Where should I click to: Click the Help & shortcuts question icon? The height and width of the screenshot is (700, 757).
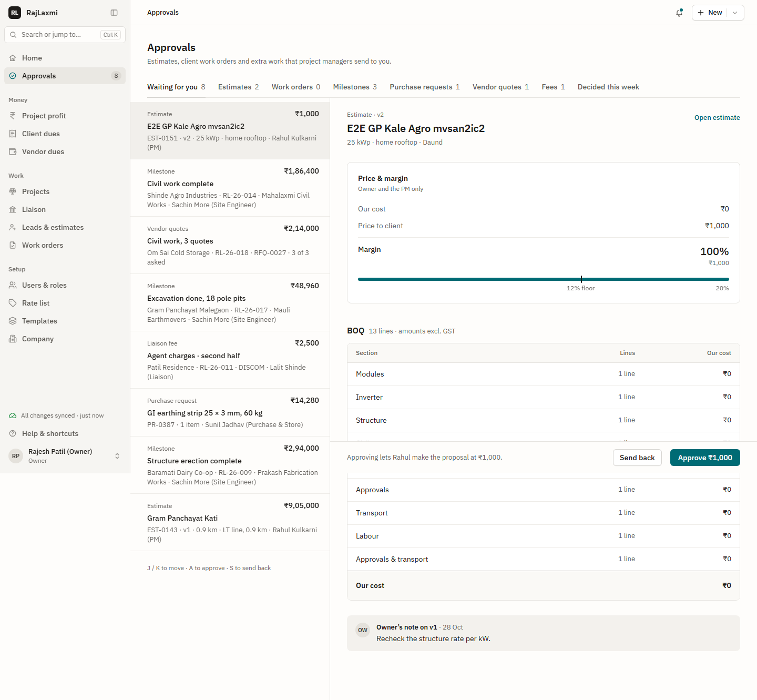[x=13, y=433]
